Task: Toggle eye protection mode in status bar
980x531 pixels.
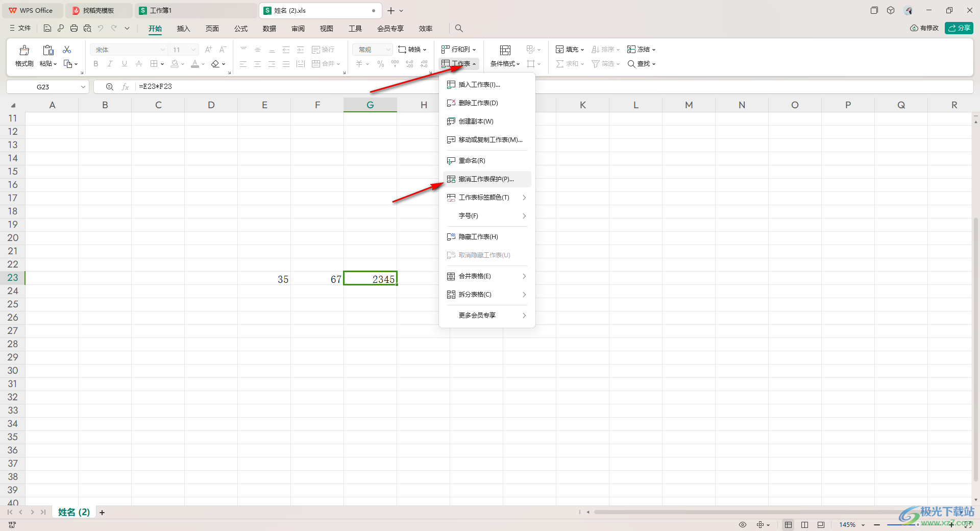Action: coord(743,525)
